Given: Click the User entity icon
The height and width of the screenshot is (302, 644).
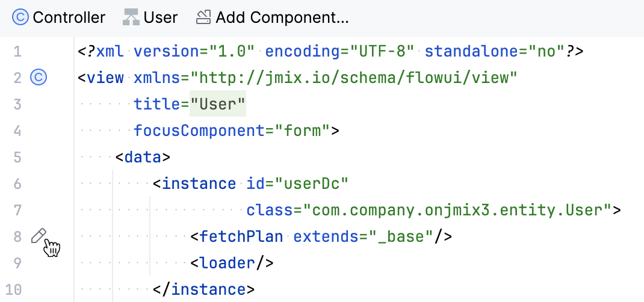Looking at the screenshot, I should [131, 17].
